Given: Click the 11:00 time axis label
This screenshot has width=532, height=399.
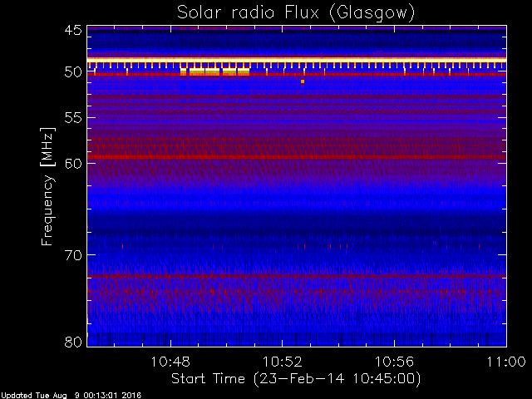Looking at the screenshot, I should tap(506, 362).
